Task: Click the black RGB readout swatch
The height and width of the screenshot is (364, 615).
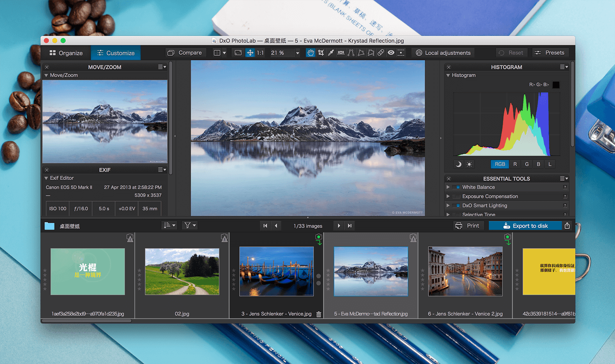Action: 556,85
